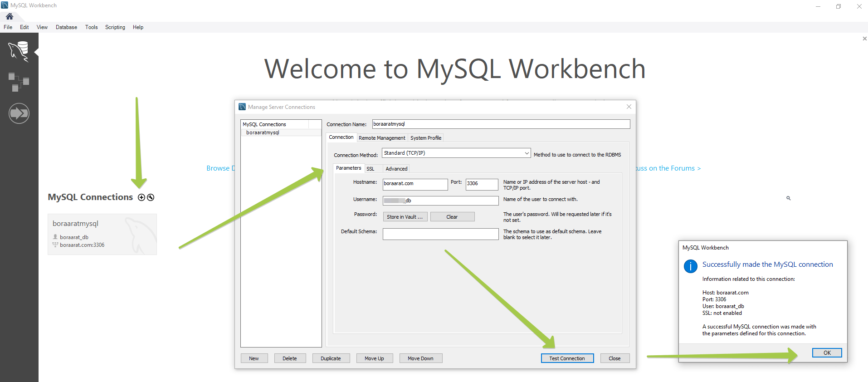Open the boraaratmysql connection tile

pyautogui.click(x=102, y=234)
